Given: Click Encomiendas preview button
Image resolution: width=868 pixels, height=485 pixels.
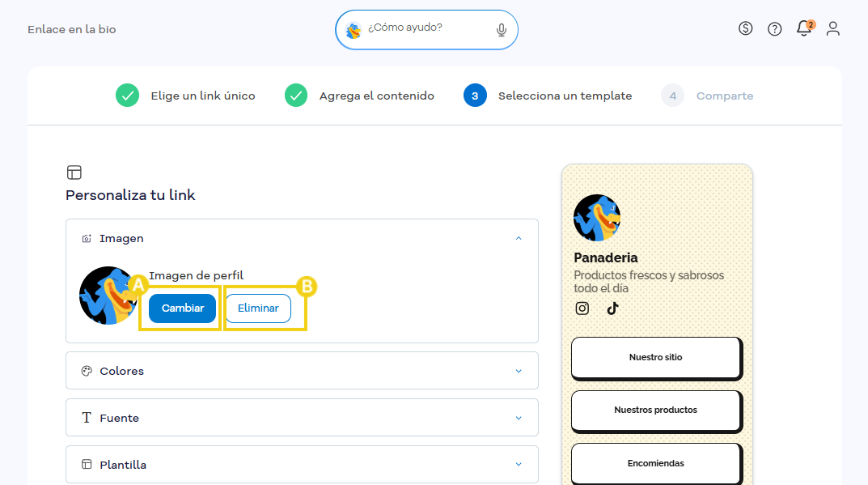Looking at the screenshot, I should (656, 463).
